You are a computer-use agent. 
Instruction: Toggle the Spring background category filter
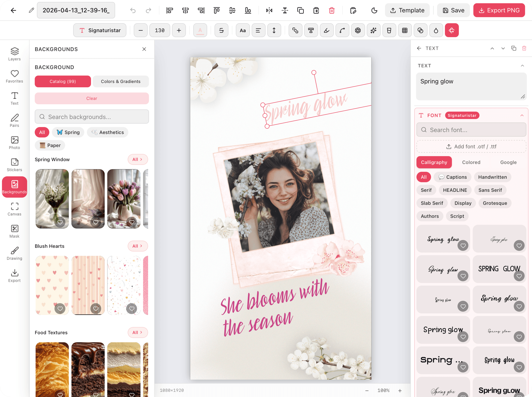coord(68,132)
